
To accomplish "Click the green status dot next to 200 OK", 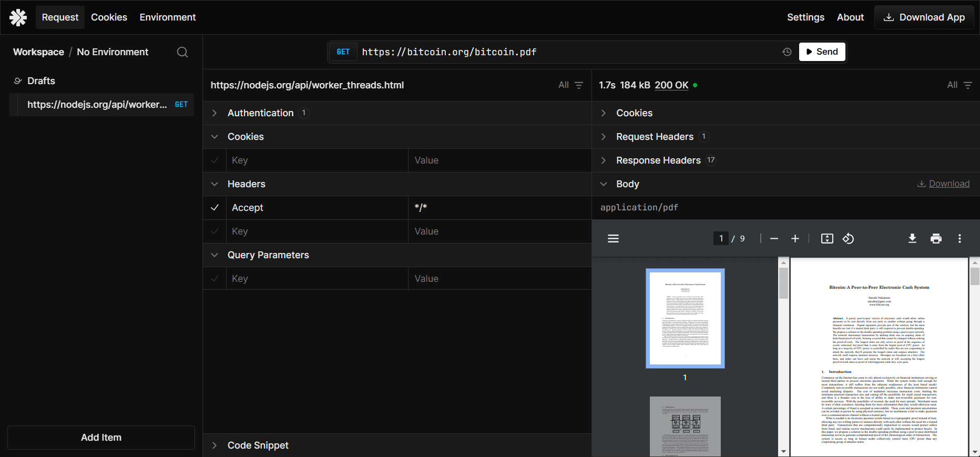I will point(695,85).
